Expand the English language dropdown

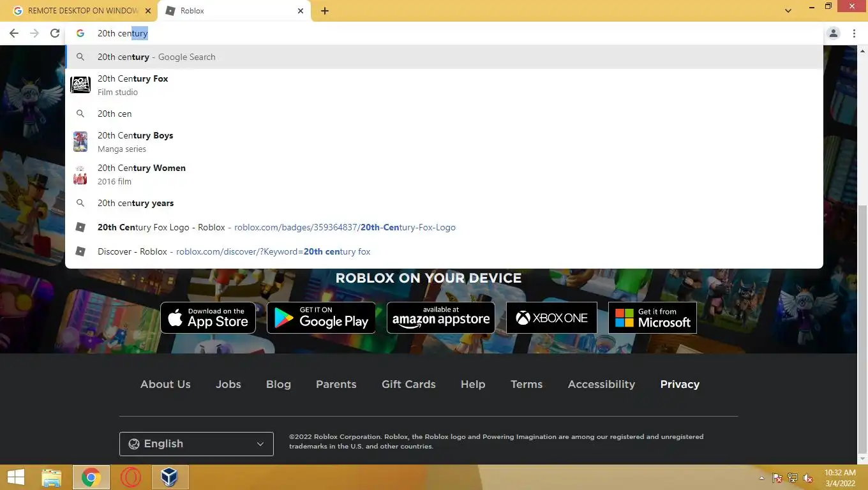click(197, 444)
